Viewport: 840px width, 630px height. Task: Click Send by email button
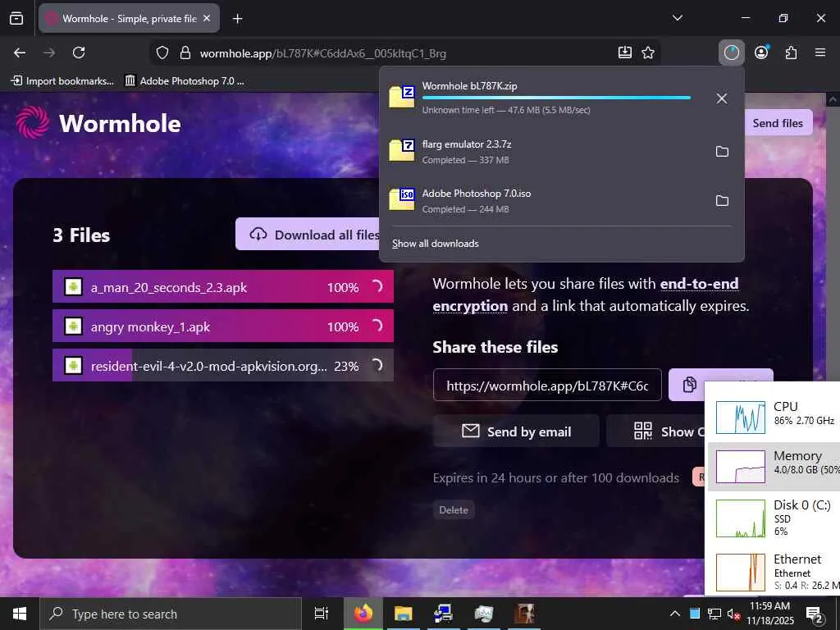(x=516, y=431)
